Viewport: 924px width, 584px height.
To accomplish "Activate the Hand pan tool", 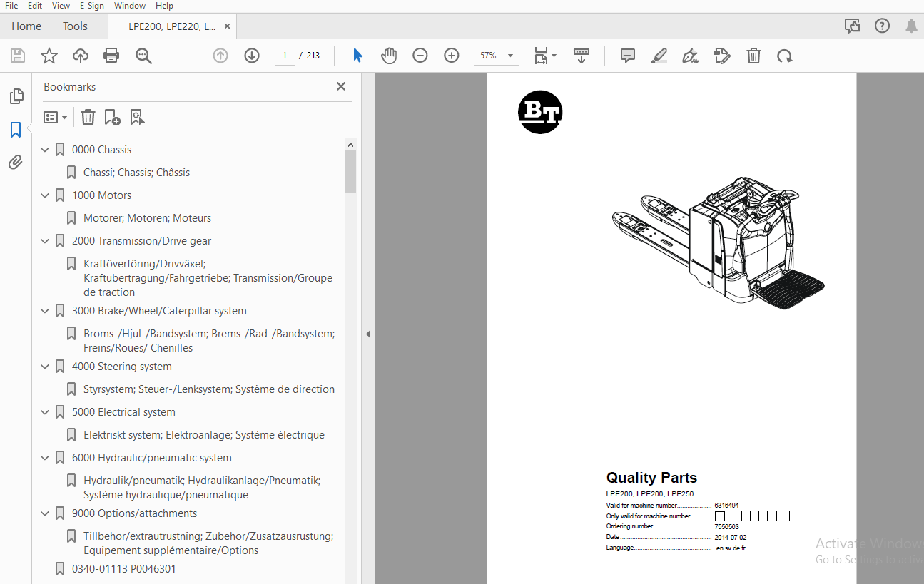I will click(389, 56).
